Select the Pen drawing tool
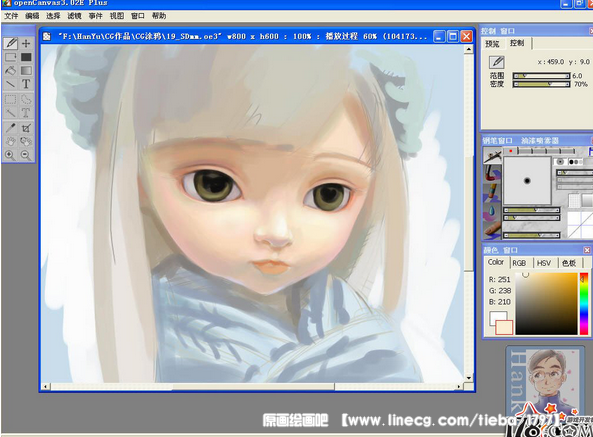This screenshot has height=437, width=593. [x=11, y=43]
